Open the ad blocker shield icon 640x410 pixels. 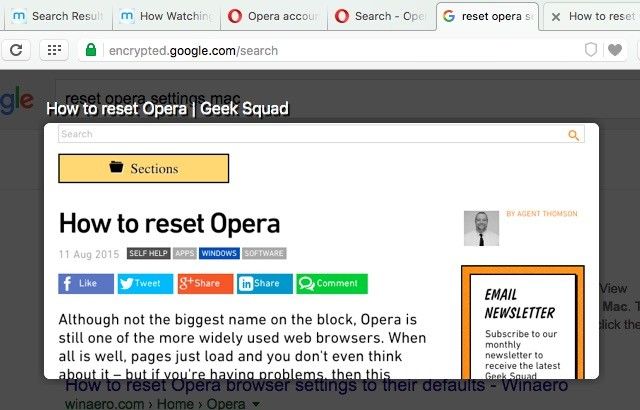(x=591, y=50)
